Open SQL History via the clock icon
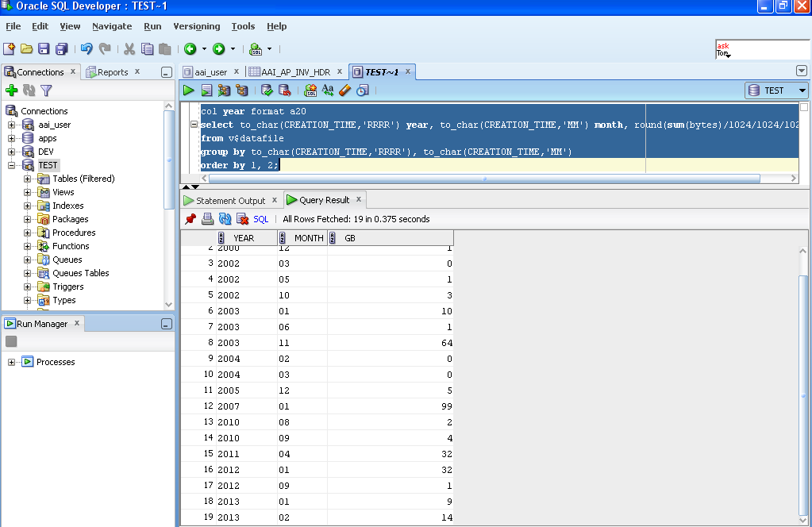Viewport: 812px width, 527px height. (x=363, y=90)
